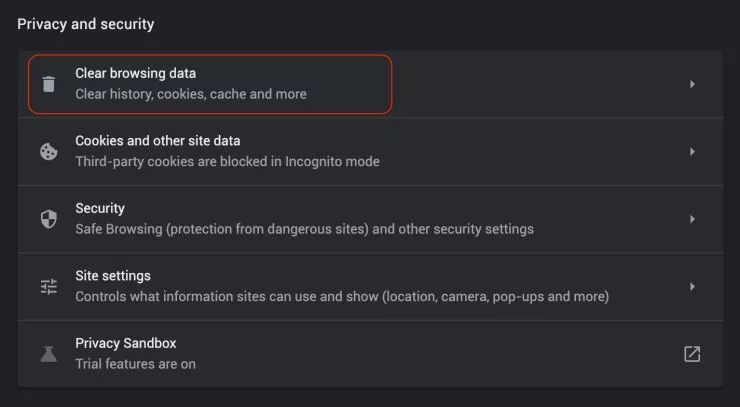This screenshot has height=407, width=740.
Task: Click the trash can icon
Action: pos(48,84)
